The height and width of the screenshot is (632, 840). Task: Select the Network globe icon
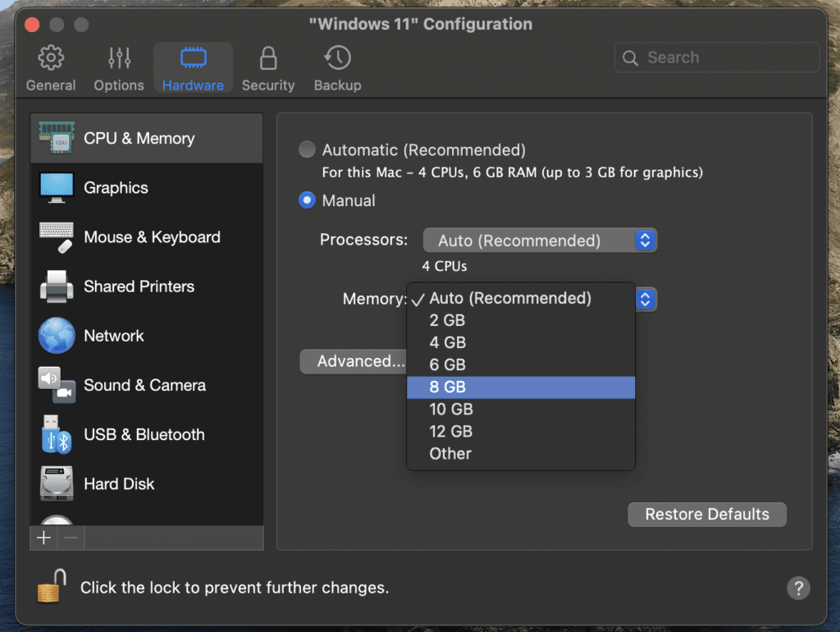click(x=57, y=336)
